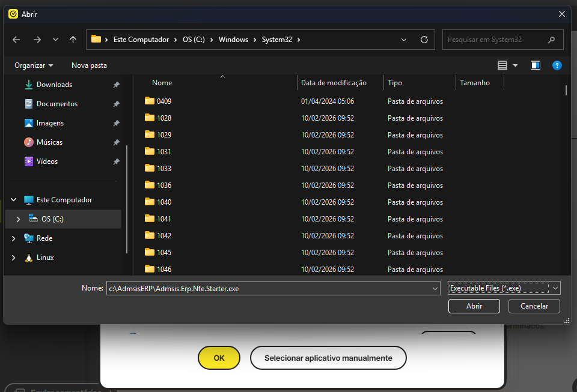The image size is (577, 392).
Task: Collapse the Este Computador tree node
Action: pos(14,200)
